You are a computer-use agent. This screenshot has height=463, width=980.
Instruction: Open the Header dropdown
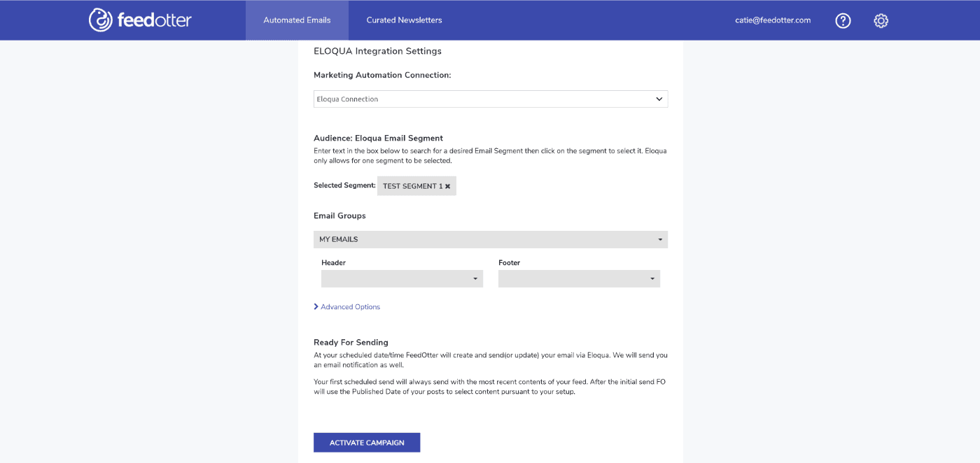coord(402,279)
